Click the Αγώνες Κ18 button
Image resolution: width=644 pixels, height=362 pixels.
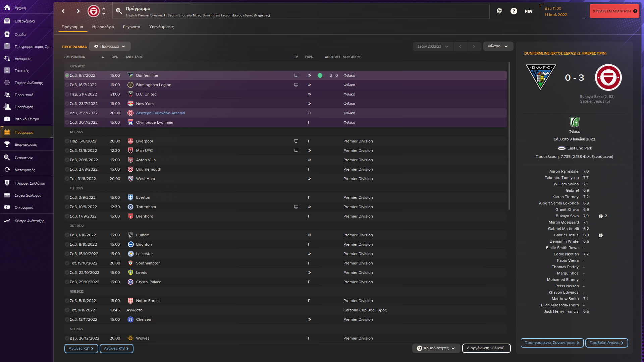[x=116, y=348]
